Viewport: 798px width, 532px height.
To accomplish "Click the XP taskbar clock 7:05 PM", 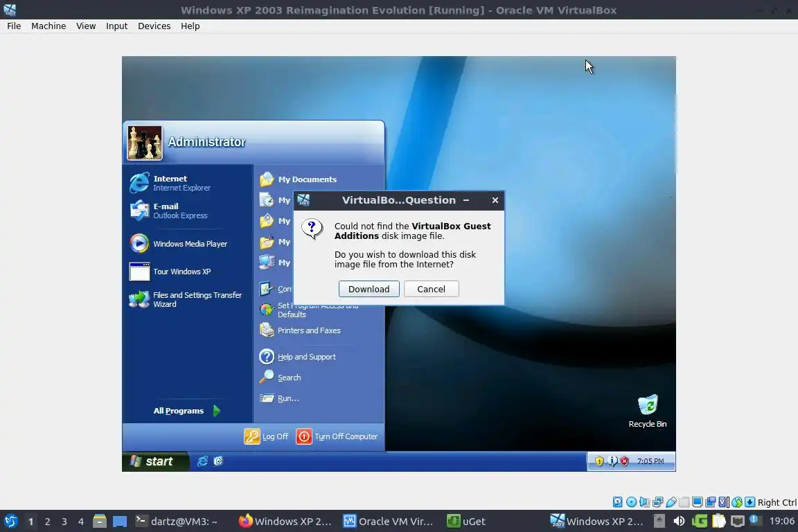I will coord(650,461).
